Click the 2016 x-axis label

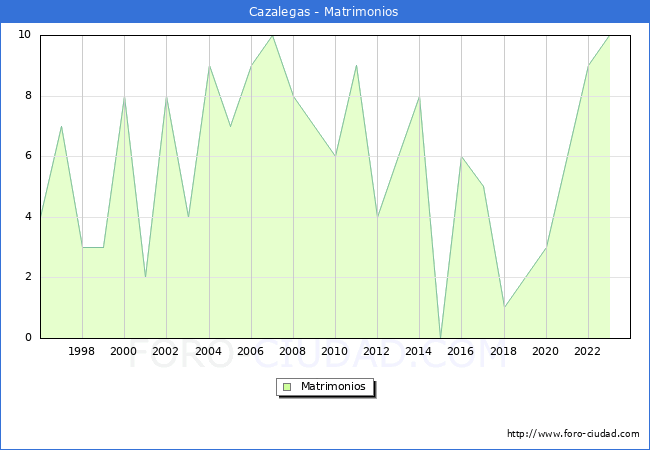point(461,352)
